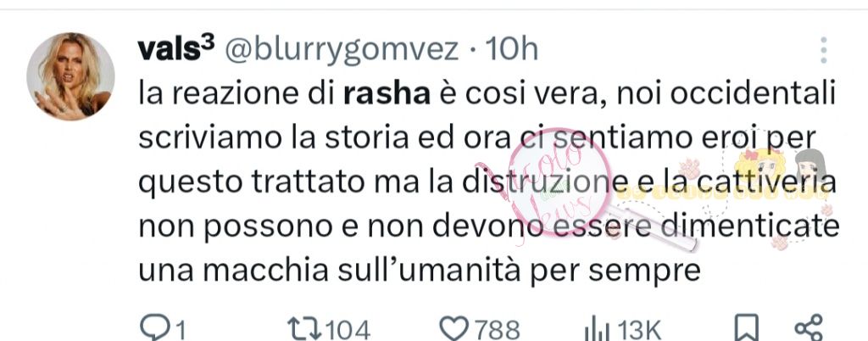Bookmark this tweet
Screen dimensions: 868x341
tap(747, 327)
